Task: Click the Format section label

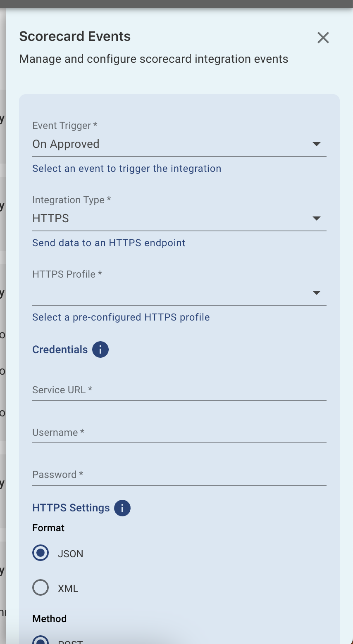Action: point(48,528)
